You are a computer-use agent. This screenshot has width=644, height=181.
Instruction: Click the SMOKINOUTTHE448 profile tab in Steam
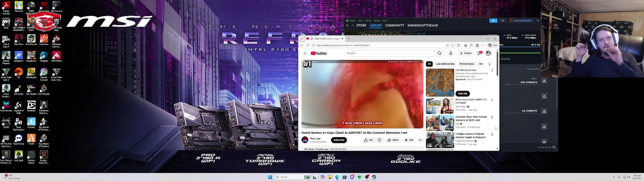pos(422,25)
